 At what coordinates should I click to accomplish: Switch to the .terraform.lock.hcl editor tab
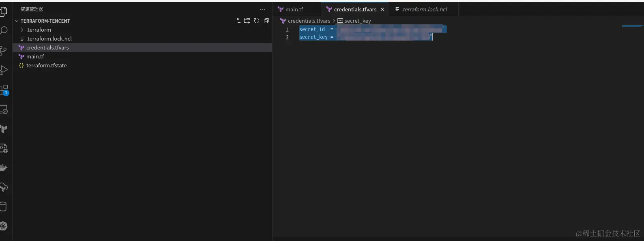(423, 9)
